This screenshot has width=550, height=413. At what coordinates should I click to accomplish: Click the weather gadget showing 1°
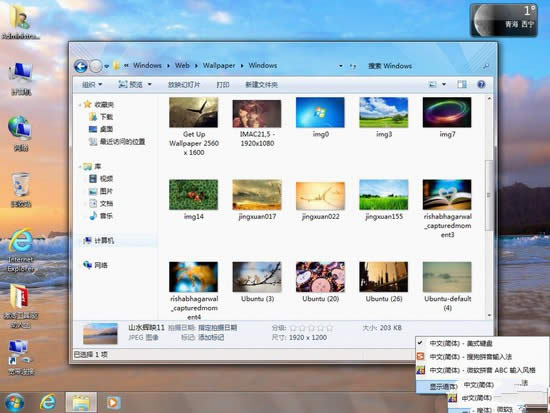click(504, 20)
